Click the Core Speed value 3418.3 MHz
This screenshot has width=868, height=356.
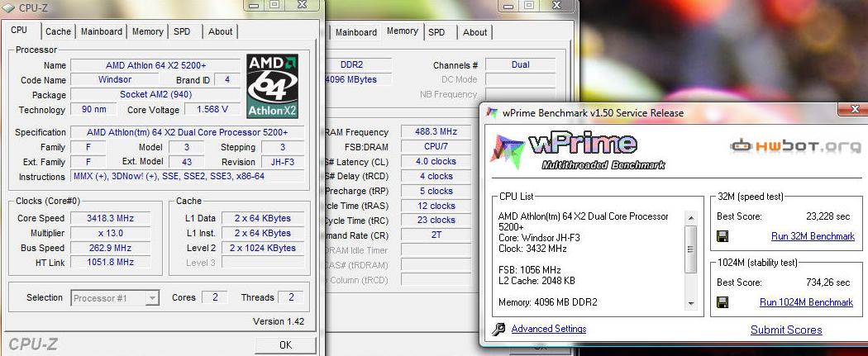(x=110, y=218)
